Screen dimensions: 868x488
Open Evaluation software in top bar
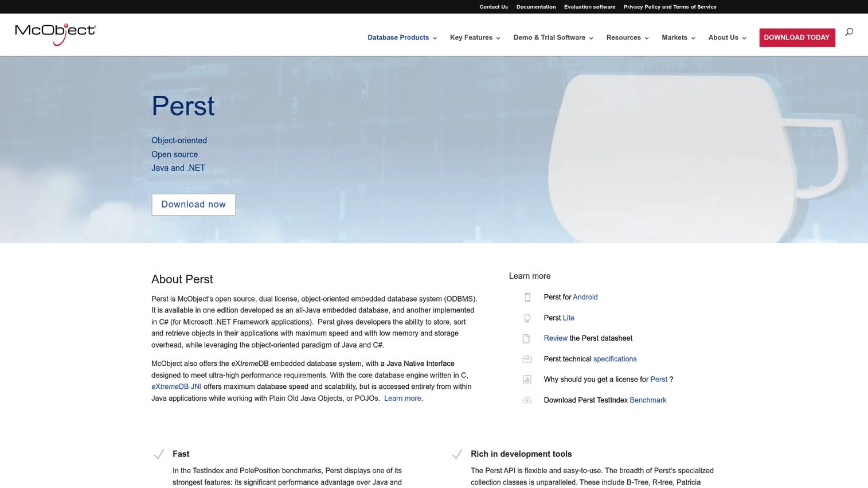[x=589, y=7]
